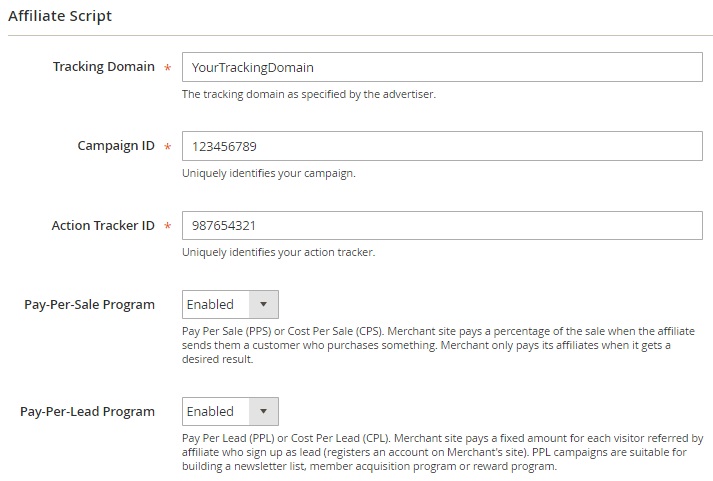Image resolution: width=713 pixels, height=481 pixels.
Task: Click the Action Tracker ID label
Action: (x=103, y=225)
